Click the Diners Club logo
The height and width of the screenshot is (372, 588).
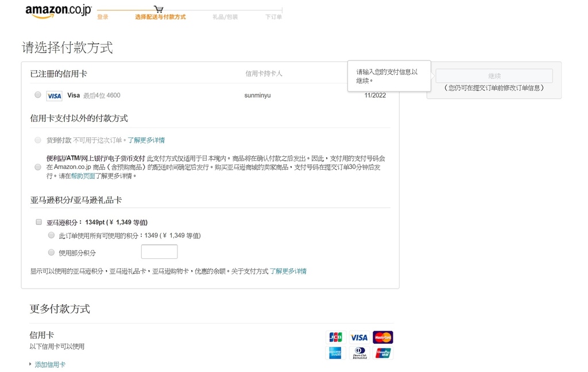(359, 353)
